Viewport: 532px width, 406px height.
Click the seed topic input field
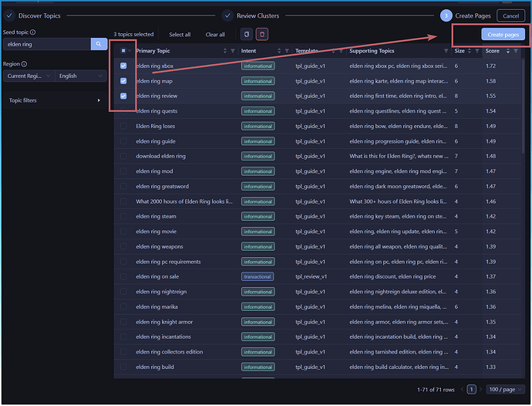click(46, 45)
